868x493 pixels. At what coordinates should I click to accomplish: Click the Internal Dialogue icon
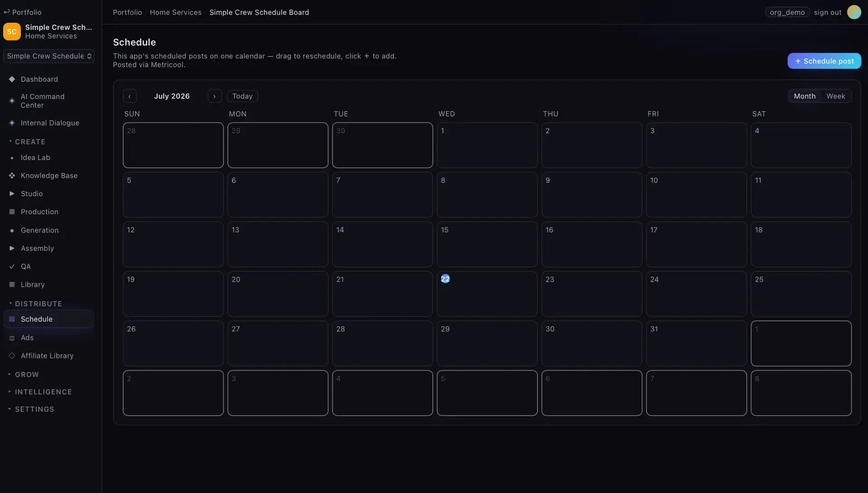pyautogui.click(x=12, y=123)
